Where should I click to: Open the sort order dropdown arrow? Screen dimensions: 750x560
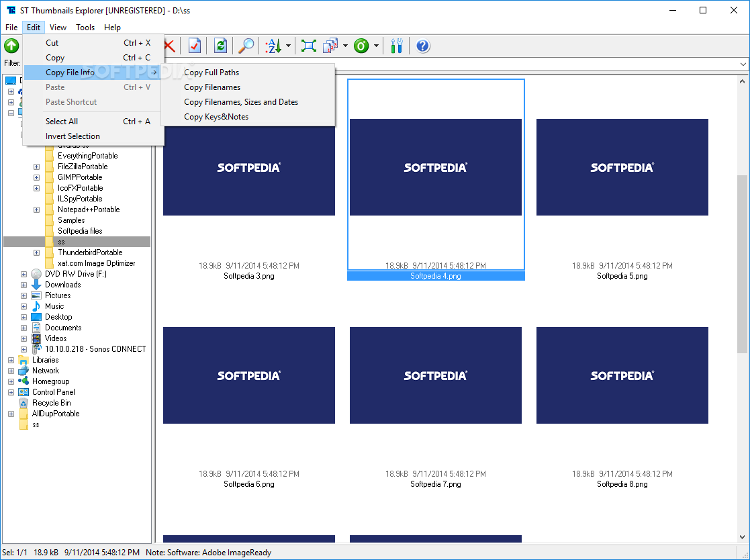[x=288, y=46]
